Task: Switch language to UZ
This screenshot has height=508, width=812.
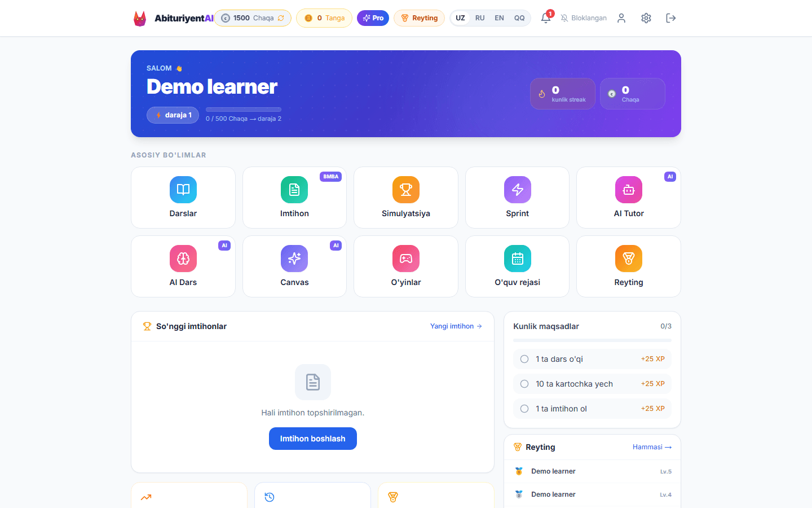Action: [x=460, y=18]
